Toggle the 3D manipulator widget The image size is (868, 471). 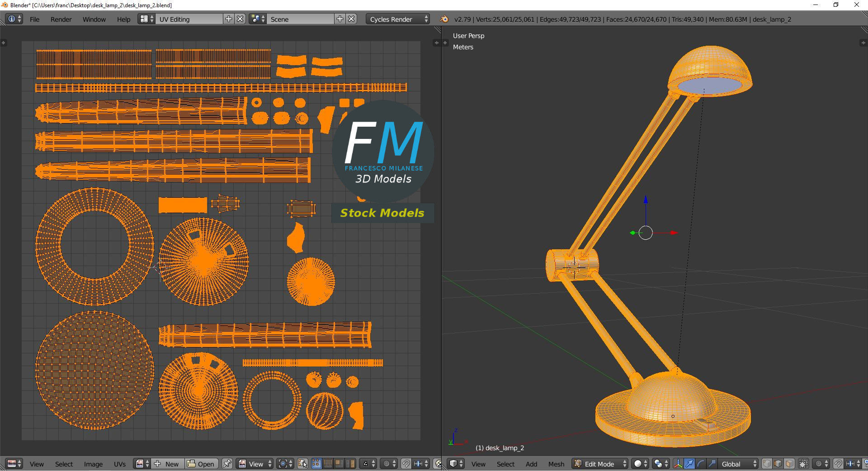click(x=678, y=464)
